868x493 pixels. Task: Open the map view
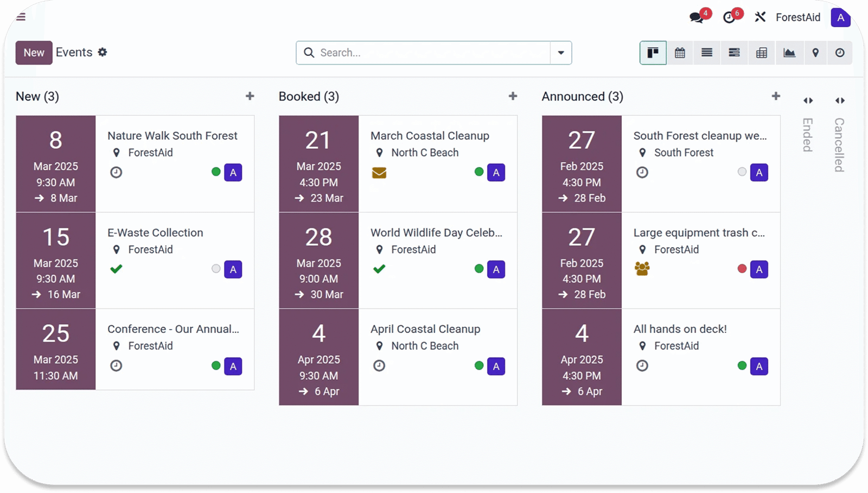click(815, 53)
